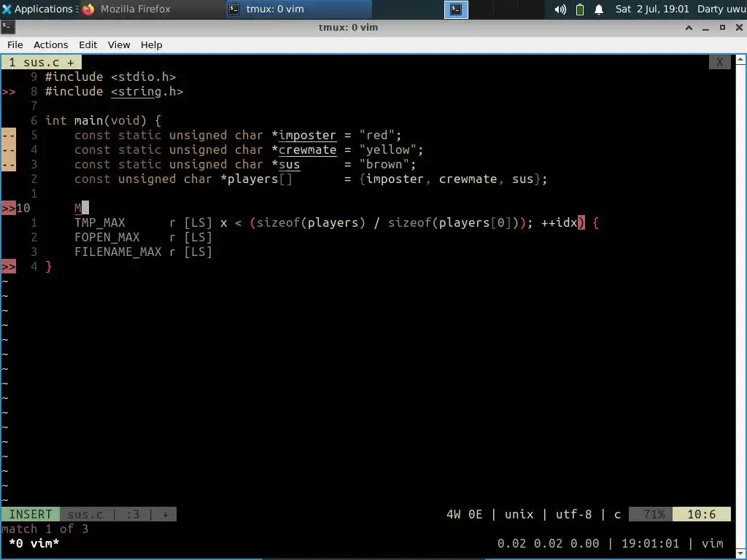Click the utf-8 encoding indicator
This screenshot has height=560, width=747.
point(573,514)
